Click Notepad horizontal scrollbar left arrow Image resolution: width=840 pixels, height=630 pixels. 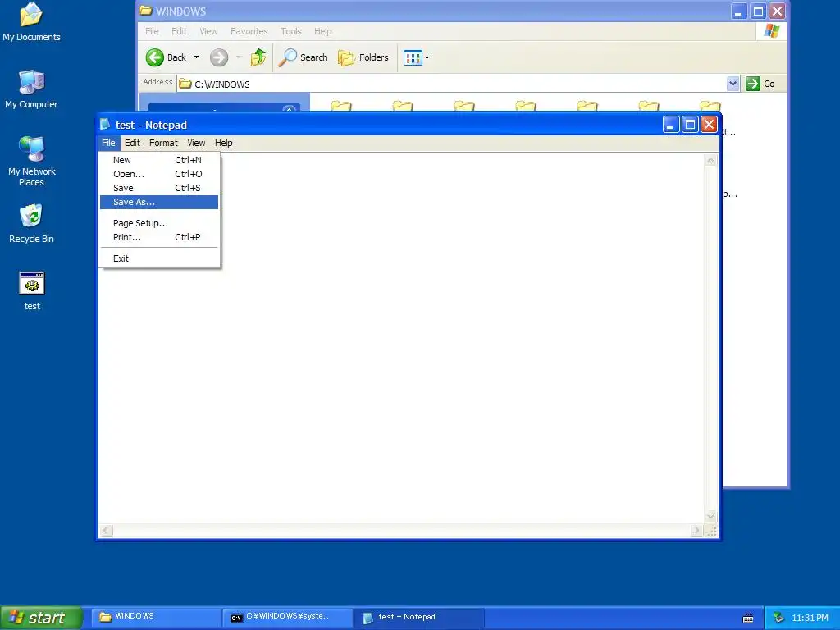106,531
